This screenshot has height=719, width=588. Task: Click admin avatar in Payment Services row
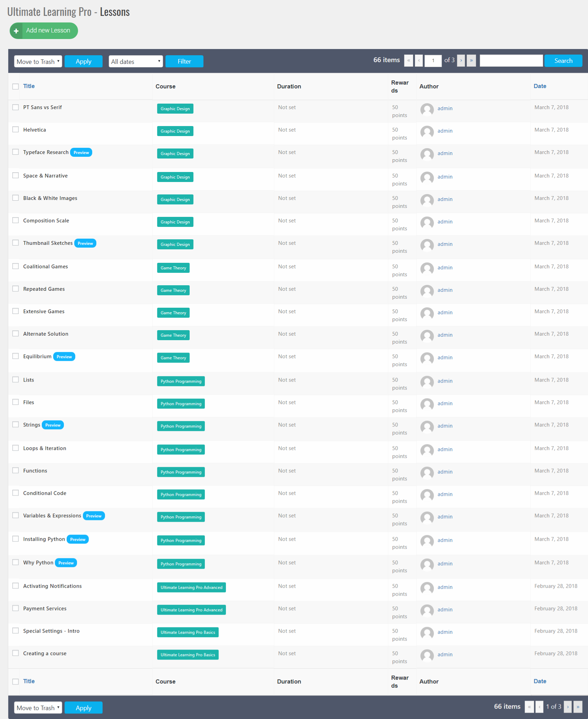(x=427, y=611)
